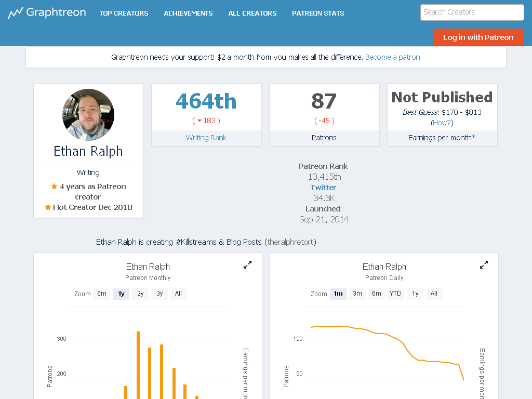This screenshot has height=399, width=532.
Task: Click Ethan Ralph's profile photo
Action: pos(88,115)
